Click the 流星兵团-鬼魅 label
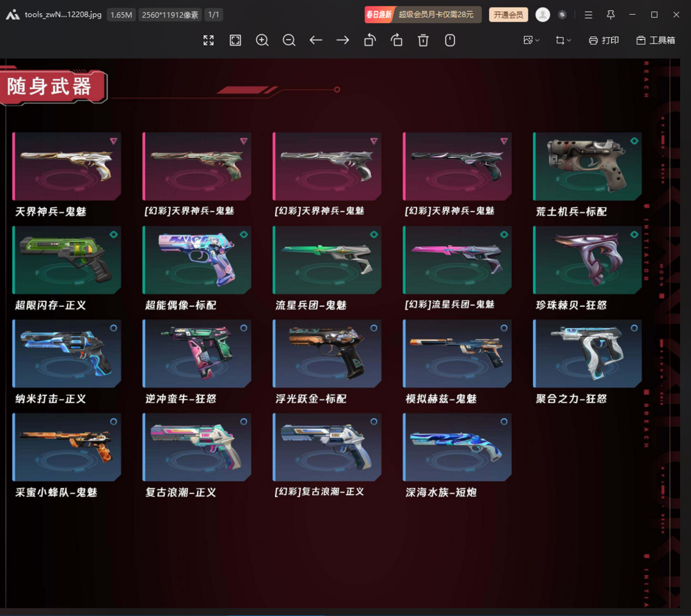 (x=311, y=305)
